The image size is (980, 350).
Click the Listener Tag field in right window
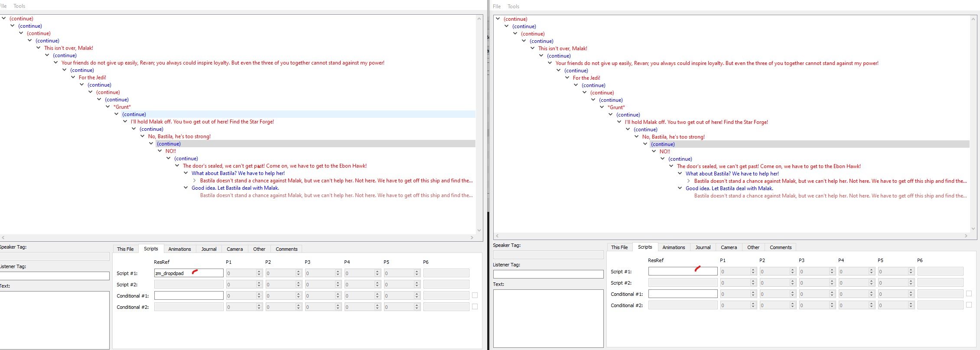pos(548,274)
